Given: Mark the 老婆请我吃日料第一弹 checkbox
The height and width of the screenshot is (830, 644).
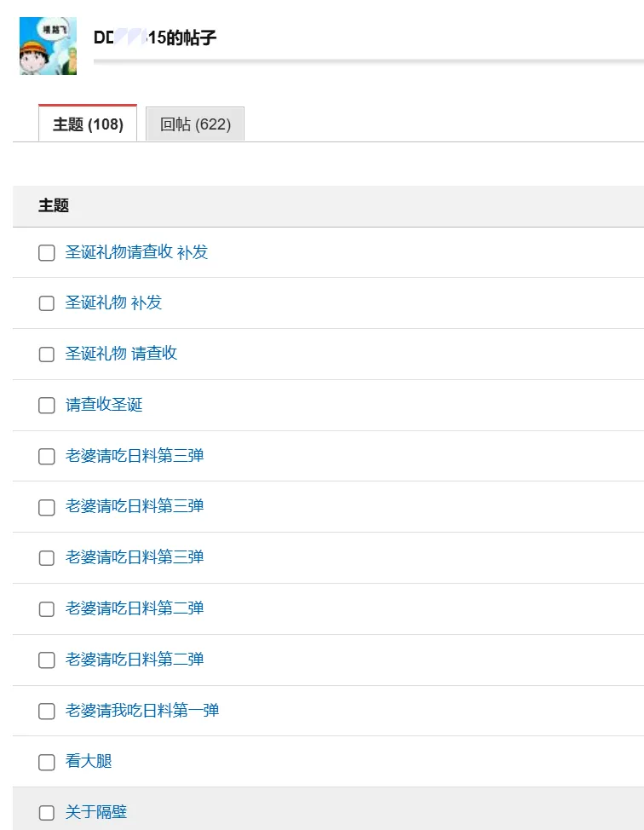Looking at the screenshot, I should point(47,711).
